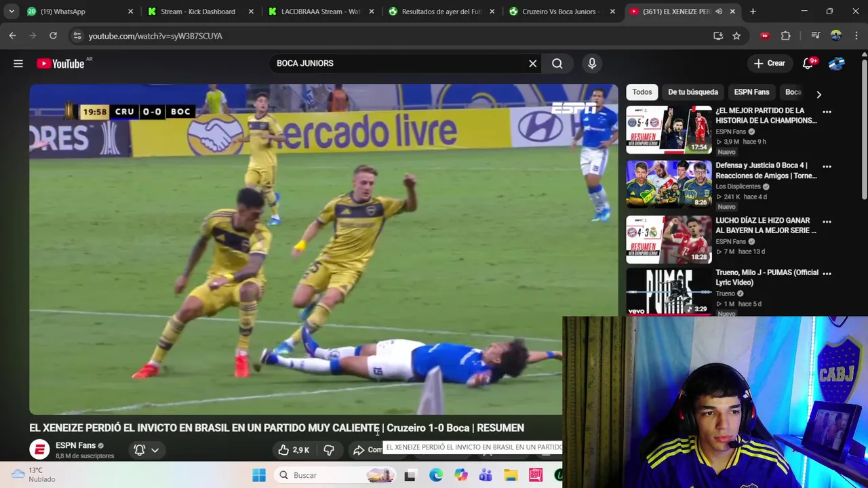Open the 18:28 Lucho Díaz thumbnail
868x488 pixels.
(669, 239)
